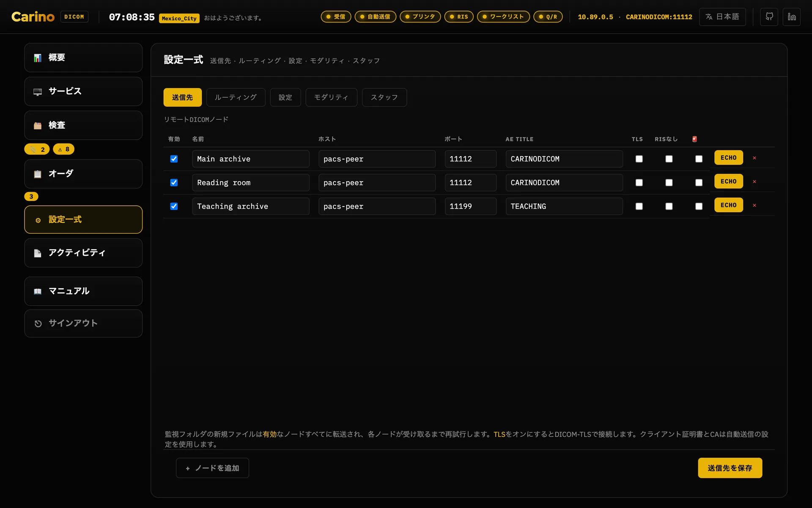Click the red alarm column header icon

tap(694, 139)
